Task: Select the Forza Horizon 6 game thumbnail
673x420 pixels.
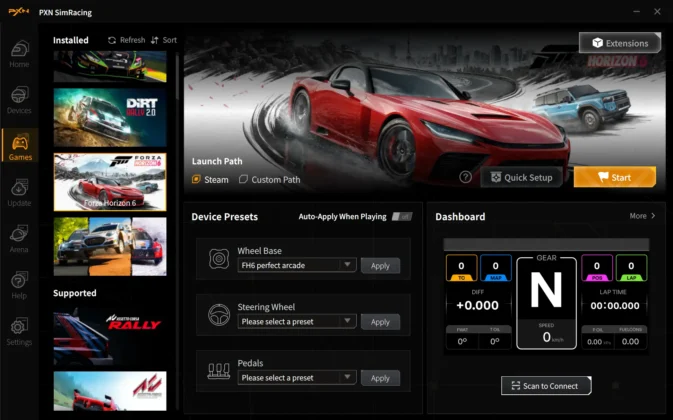Action: 110,182
